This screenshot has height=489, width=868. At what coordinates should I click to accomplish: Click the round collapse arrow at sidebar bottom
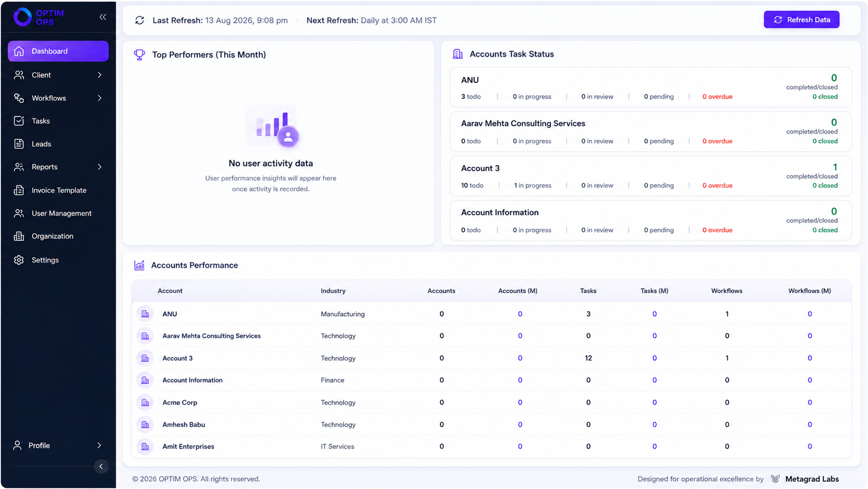[101, 466]
